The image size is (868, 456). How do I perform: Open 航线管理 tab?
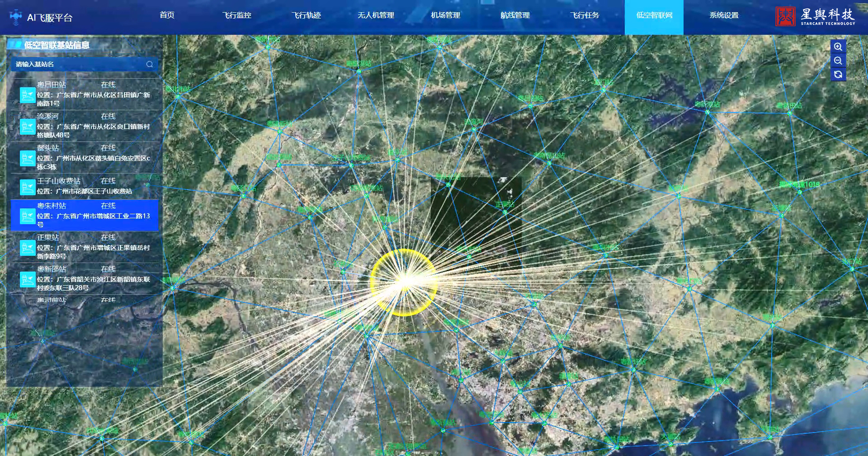[515, 15]
